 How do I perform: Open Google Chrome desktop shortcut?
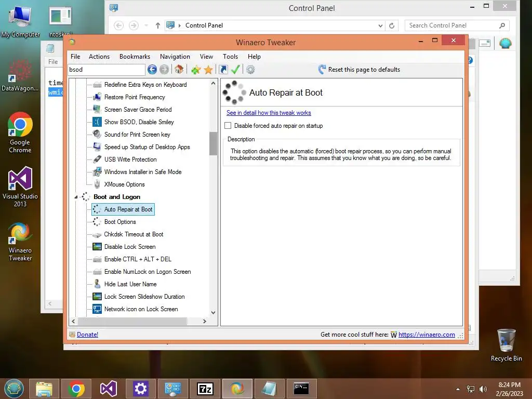(20, 132)
